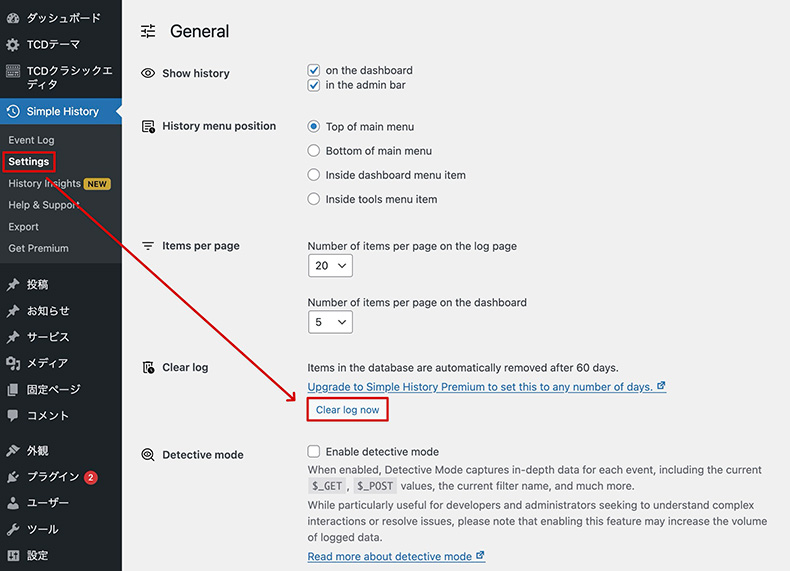Select 'Inside tools menu item' radio button

click(x=313, y=199)
